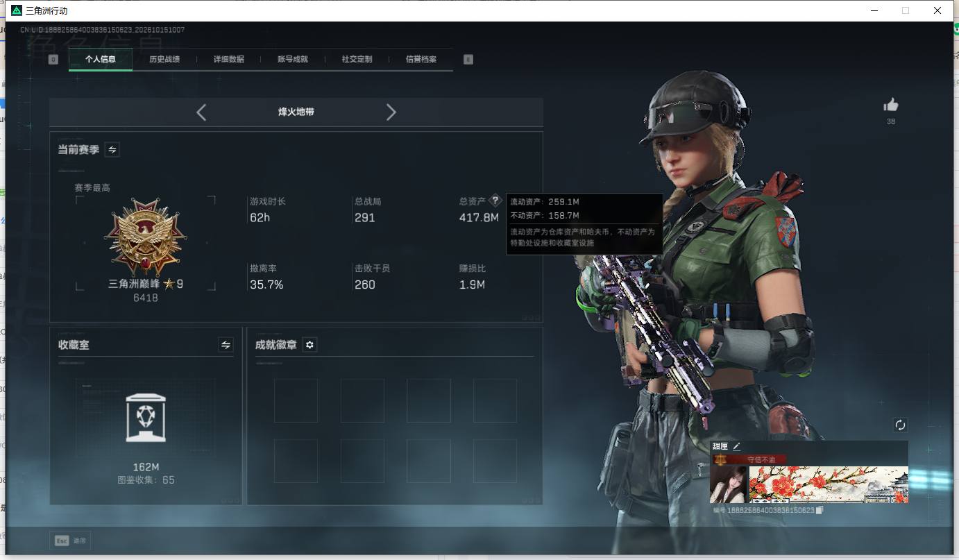Click the 不动资产: 158.7M tooltip line
The height and width of the screenshot is (560, 959).
click(545, 216)
